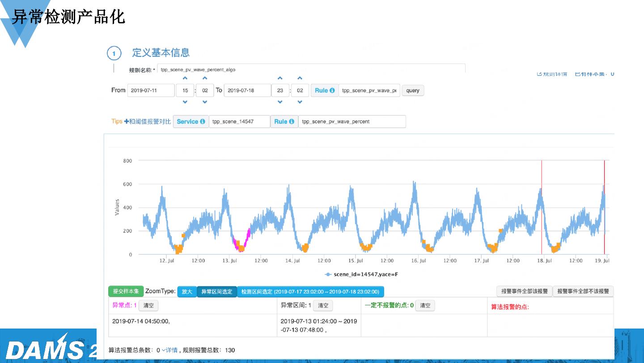Decrease the From hour with down chevron
Screen dimensions: 644x363
click(185, 102)
